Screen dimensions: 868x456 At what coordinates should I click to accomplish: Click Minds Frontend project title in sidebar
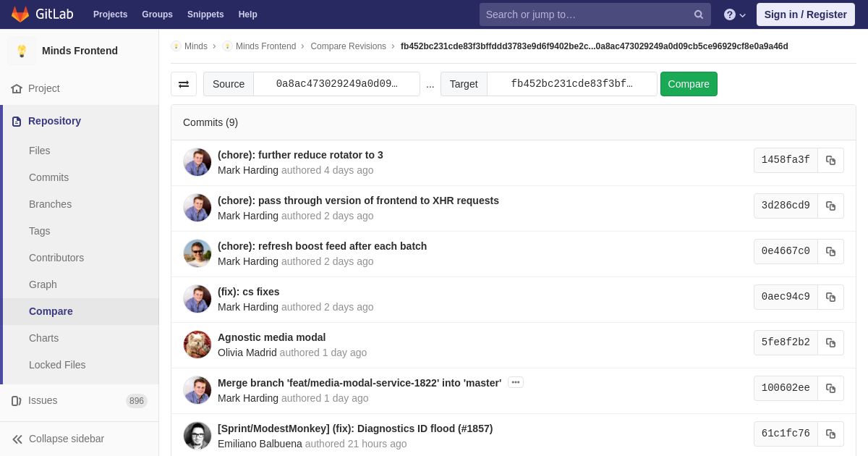(x=80, y=51)
